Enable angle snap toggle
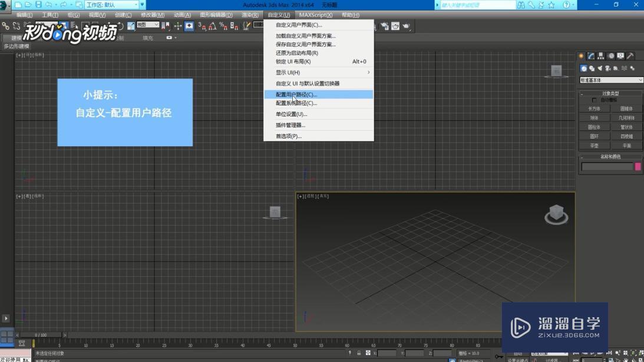 point(213,26)
